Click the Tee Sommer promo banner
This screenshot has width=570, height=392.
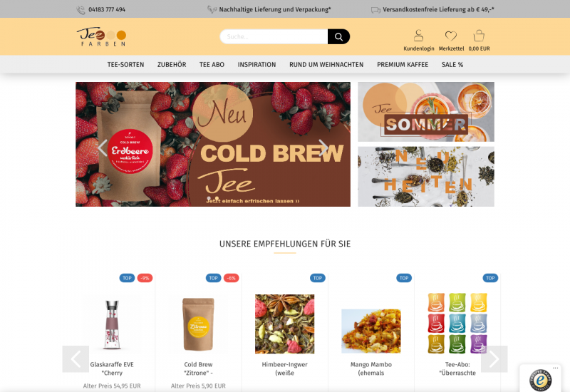[426, 112]
